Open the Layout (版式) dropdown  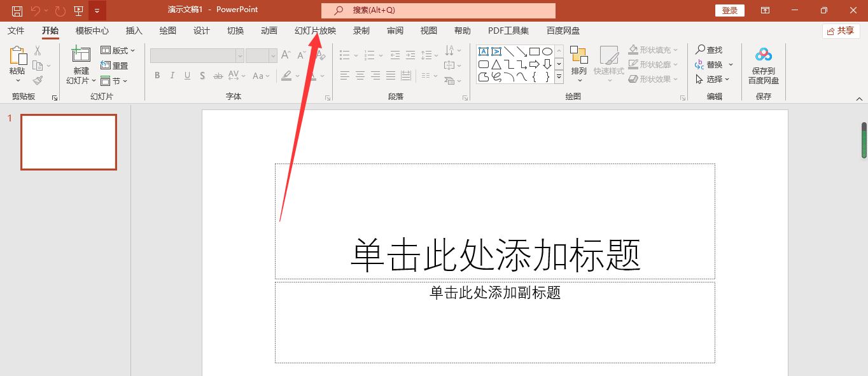pyautogui.click(x=118, y=50)
